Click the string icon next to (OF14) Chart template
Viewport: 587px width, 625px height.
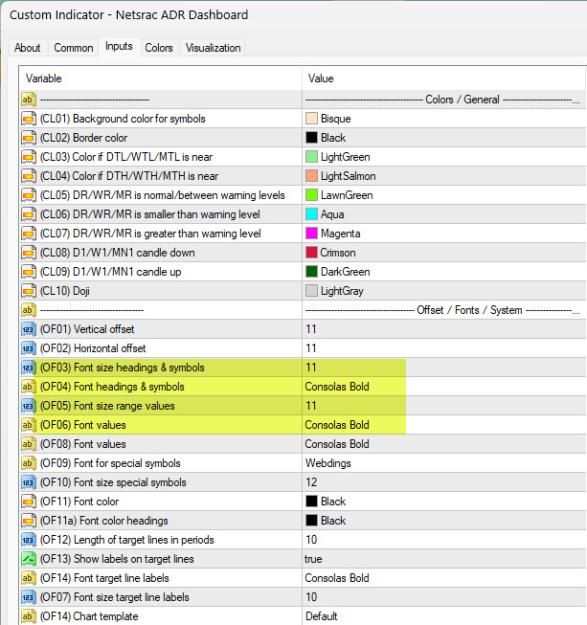pos(28,616)
